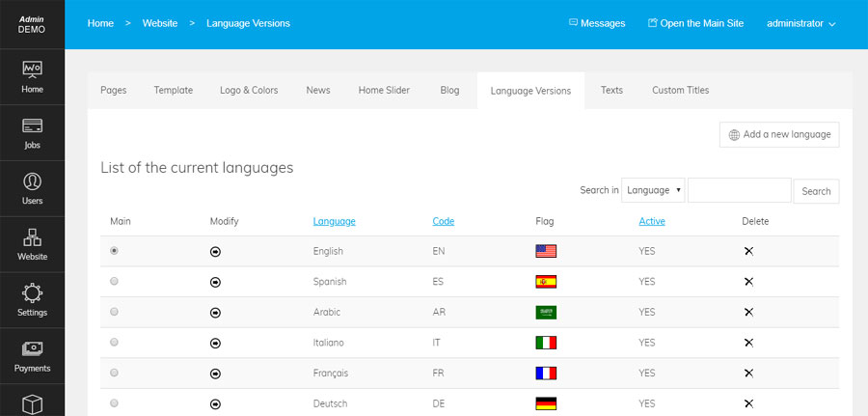This screenshot has width=868, height=416.
Task: Delete the Spanish language row
Action: (x=748, y=282)
